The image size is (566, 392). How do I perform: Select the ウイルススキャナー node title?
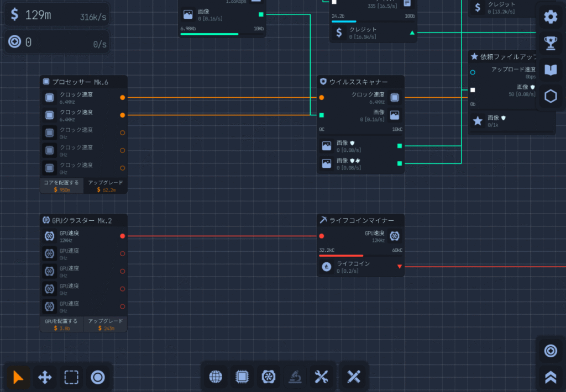pos(358,82)
